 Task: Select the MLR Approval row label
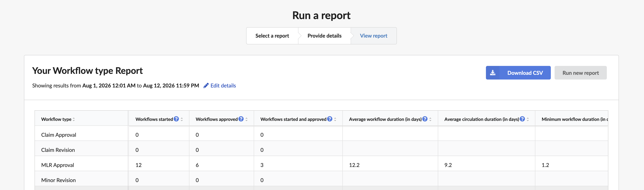(58, 165)
